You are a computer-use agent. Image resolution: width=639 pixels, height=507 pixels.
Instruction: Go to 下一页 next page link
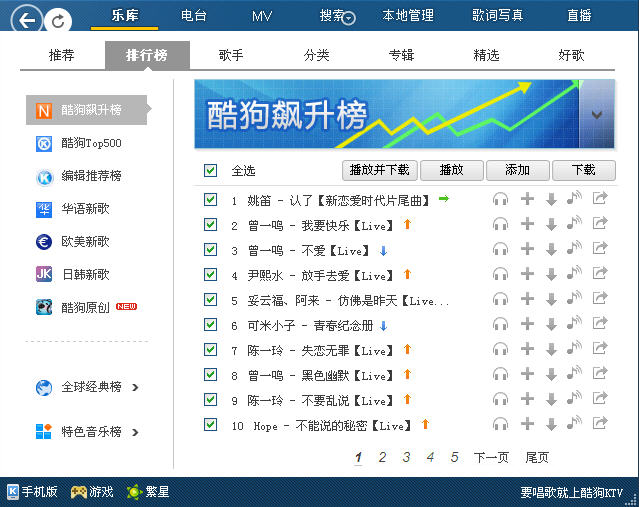[491, 457]
